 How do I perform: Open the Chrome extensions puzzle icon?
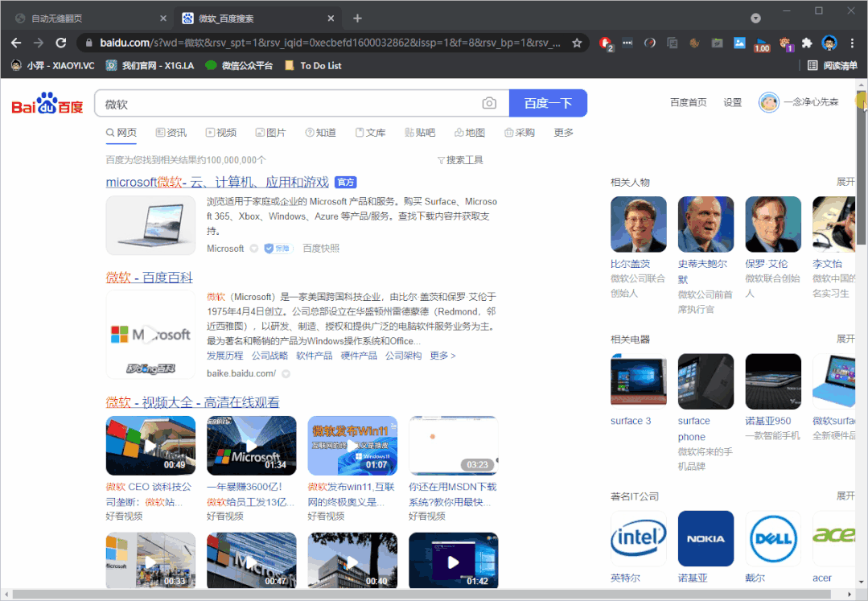(807, 43)
